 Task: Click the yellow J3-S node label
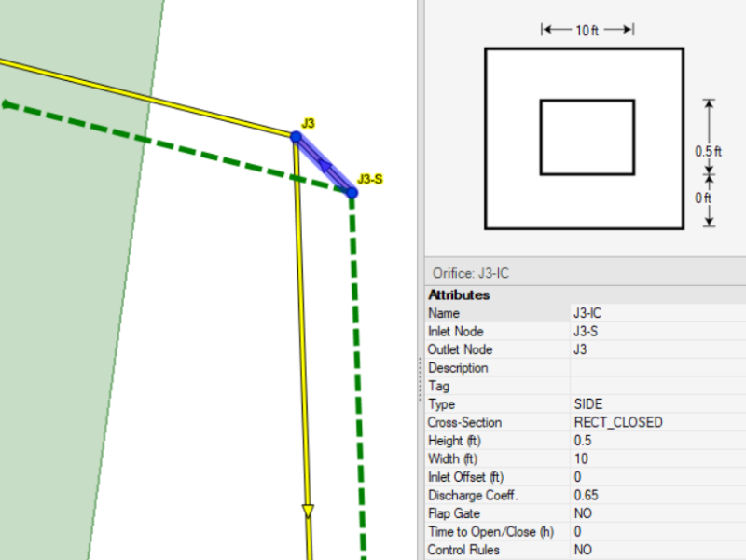click(x=369, y=178)
